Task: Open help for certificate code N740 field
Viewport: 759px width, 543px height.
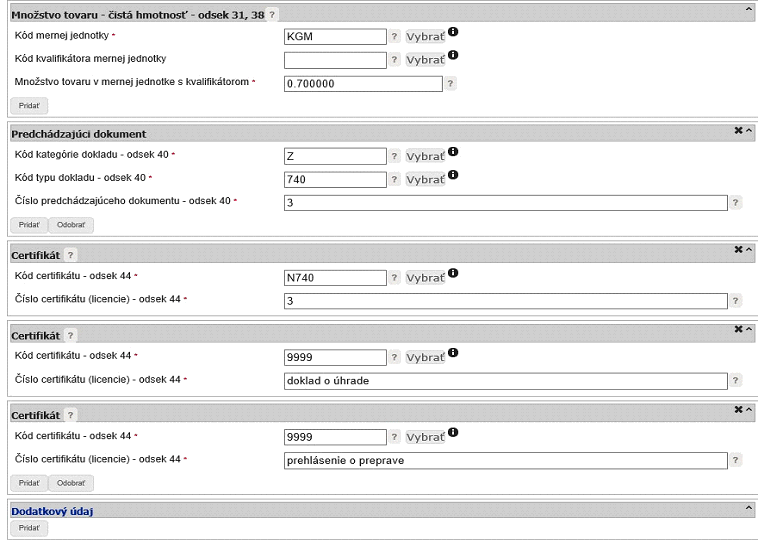Action: coord(395,277)
